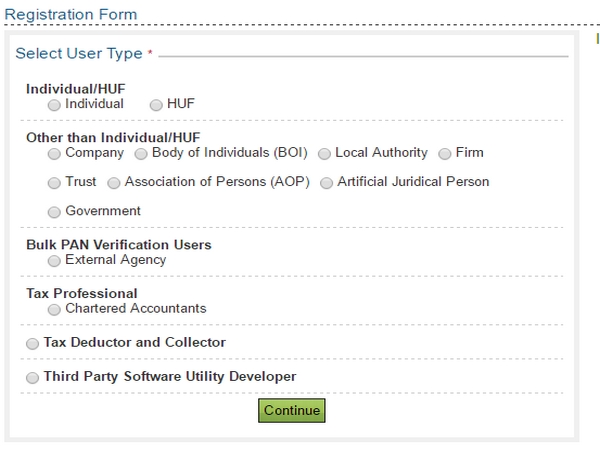Select Company as user type
Image resolution: width=600 pixels, height=450 pixels.
pyautogui.click(x=54, y=154)
